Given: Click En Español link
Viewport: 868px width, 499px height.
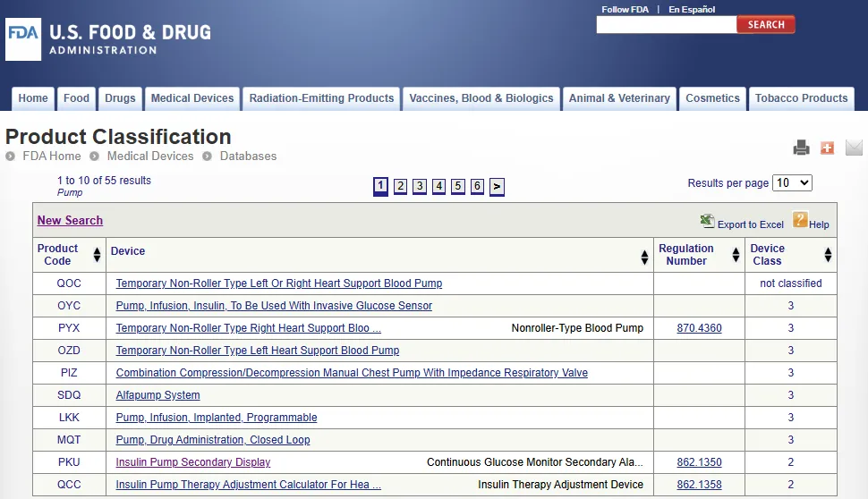Looking at the screenshot, I should pyautogui.click(x=692, y=10).
